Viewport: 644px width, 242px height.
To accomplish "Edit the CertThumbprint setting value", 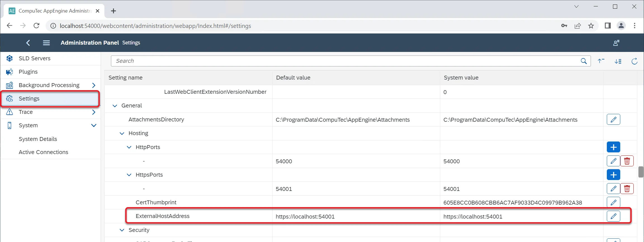I will tap(613, 202).
